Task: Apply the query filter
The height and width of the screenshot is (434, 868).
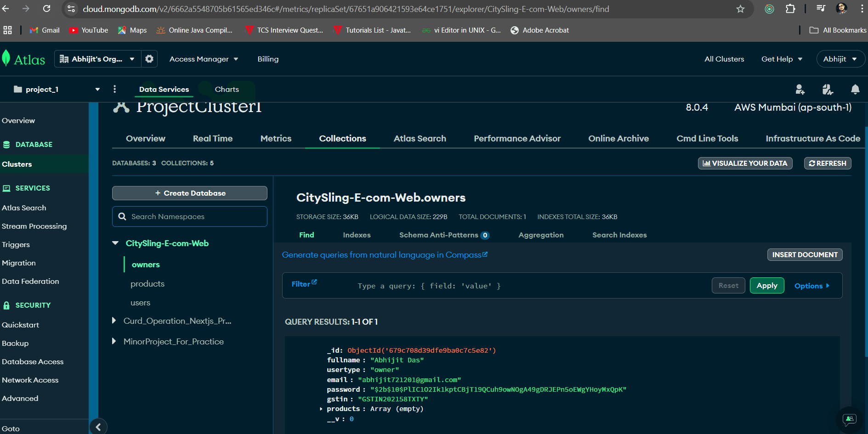Action: click(x=767, y=285)
